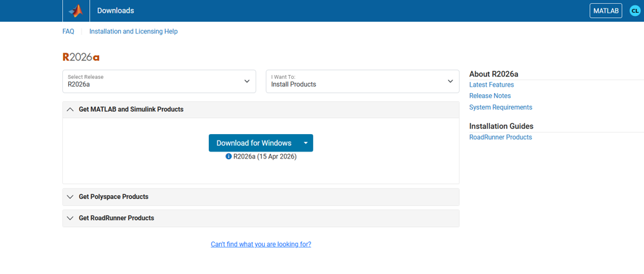The image size is (644, 274).
Task: Expand Get RoadRunner Products section
Action: (261, 218)
